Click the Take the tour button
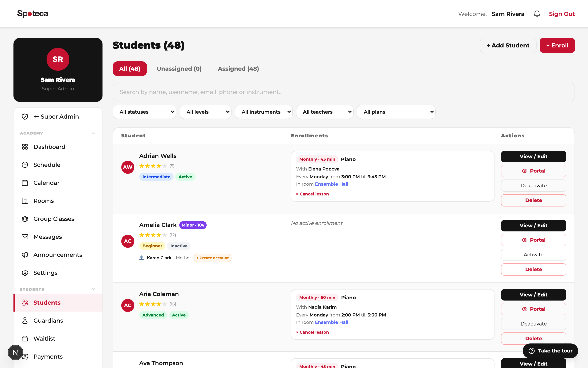The height and width of the screenshot is (368, 588). [x=550, y=351]
